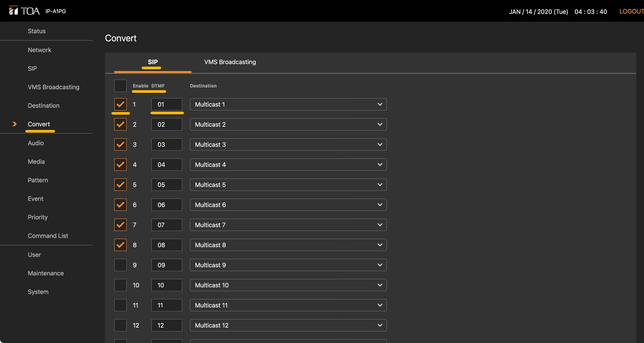Open Pattern in the sidebar
644x343 pixels.
tap(38, 180)
